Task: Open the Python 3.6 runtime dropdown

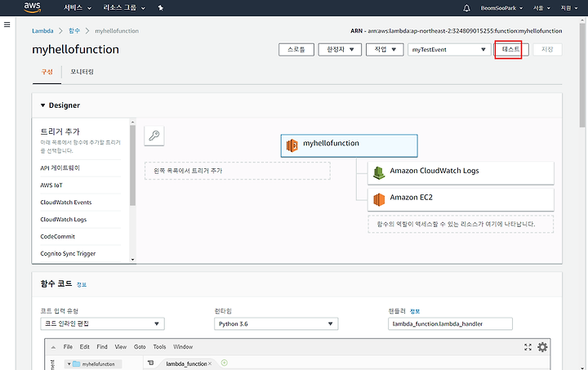Action: point(276,324)
